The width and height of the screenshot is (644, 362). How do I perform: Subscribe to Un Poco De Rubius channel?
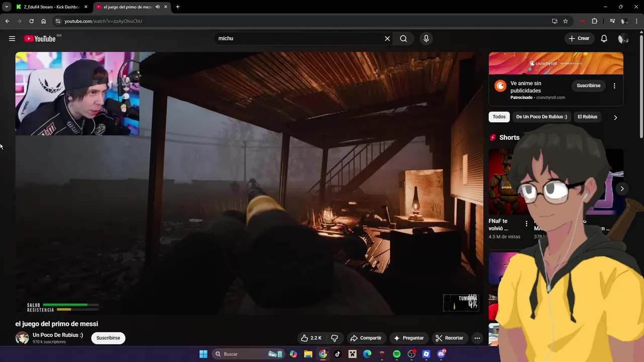(108, 338)
